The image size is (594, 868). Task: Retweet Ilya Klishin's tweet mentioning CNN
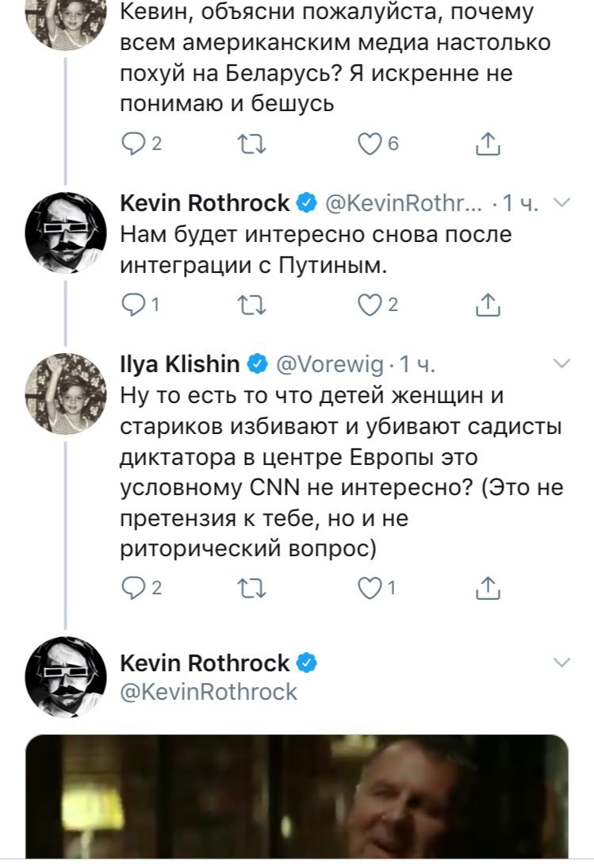[252, 588]
